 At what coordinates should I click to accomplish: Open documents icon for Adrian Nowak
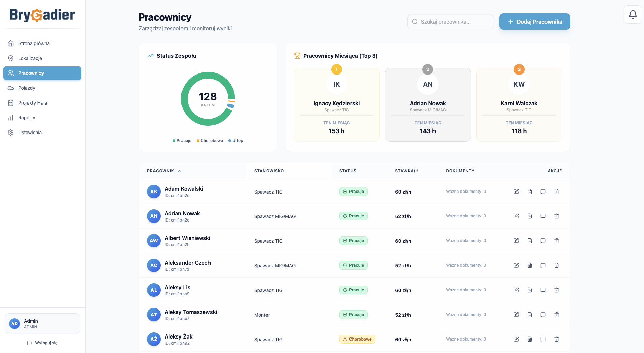pos(530,216)
